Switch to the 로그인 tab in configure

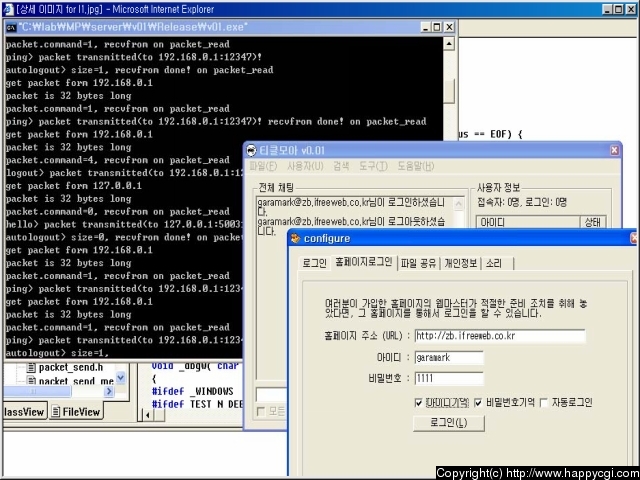[314, 263]
